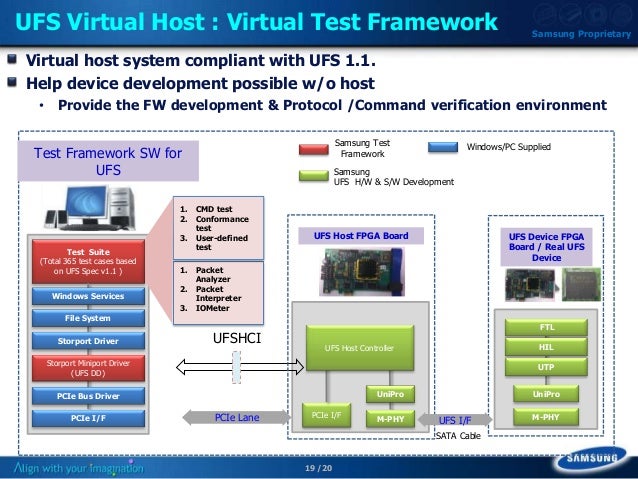Click the HIL block
This screenshot has width=638, height=479.
coord(546,347)
